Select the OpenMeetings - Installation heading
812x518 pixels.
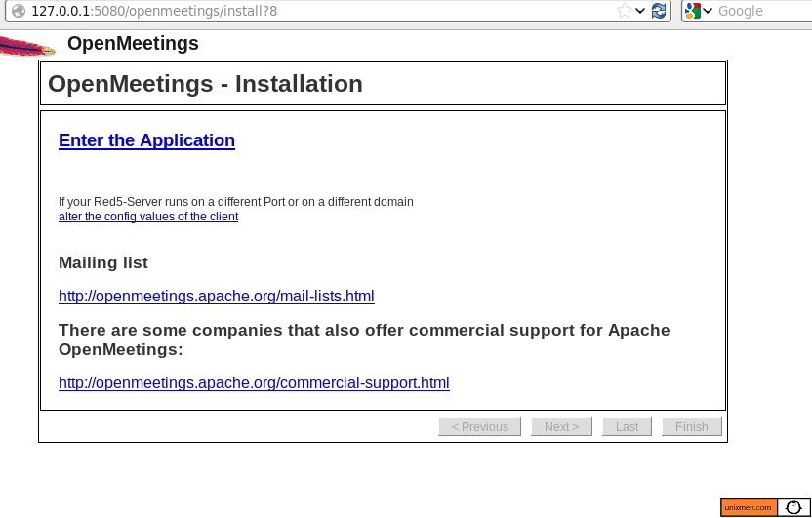(x=205, y=84)
